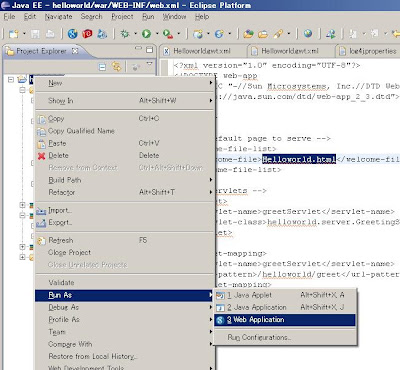Open Profile As submenu
This screenshot has width=400, height=370.
click(125, 320)
